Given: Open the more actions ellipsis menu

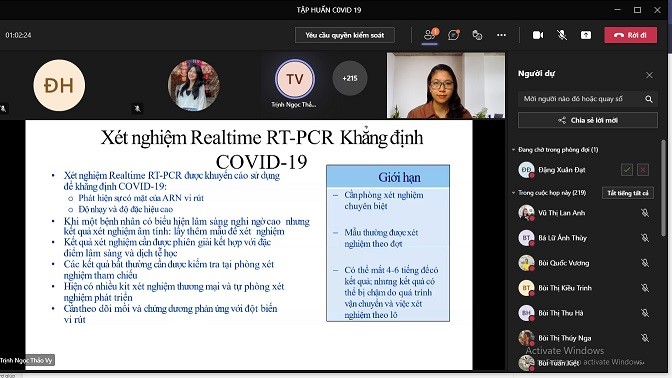Looking at the screenshot, I should tap(501, 35).
